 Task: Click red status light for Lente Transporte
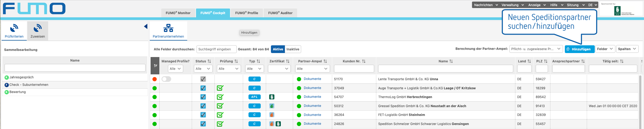click(155, 79)
